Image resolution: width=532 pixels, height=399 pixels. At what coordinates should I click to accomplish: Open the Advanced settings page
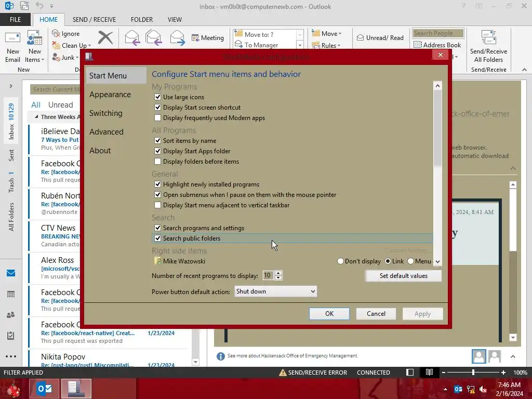[x=107, y=131]
